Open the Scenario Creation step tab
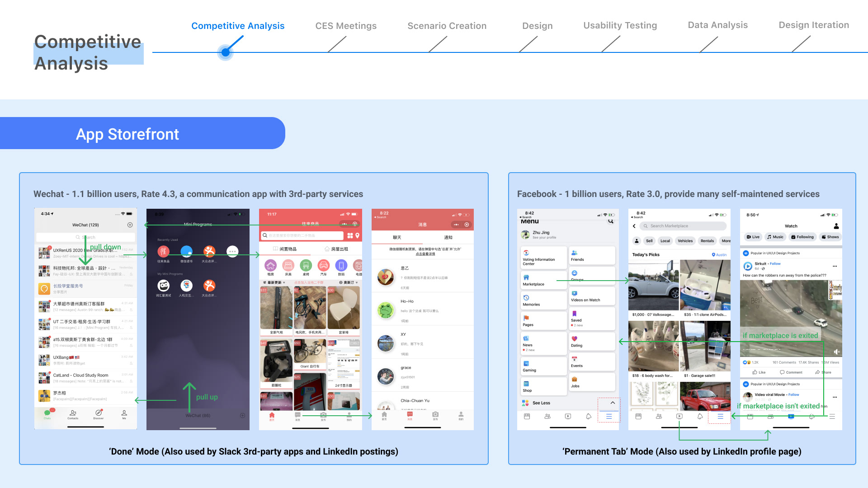Screen dimensions: 868x488 click(x=447, y=26)
